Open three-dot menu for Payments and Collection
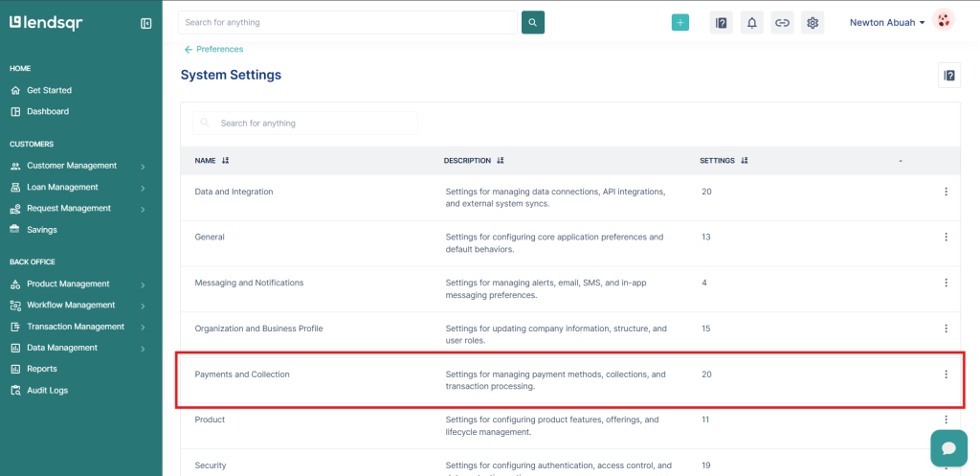This screenshot has width=980, height=476. coord(946,374)
